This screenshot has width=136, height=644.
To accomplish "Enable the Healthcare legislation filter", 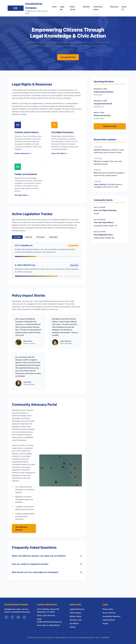I will [29, 237].
